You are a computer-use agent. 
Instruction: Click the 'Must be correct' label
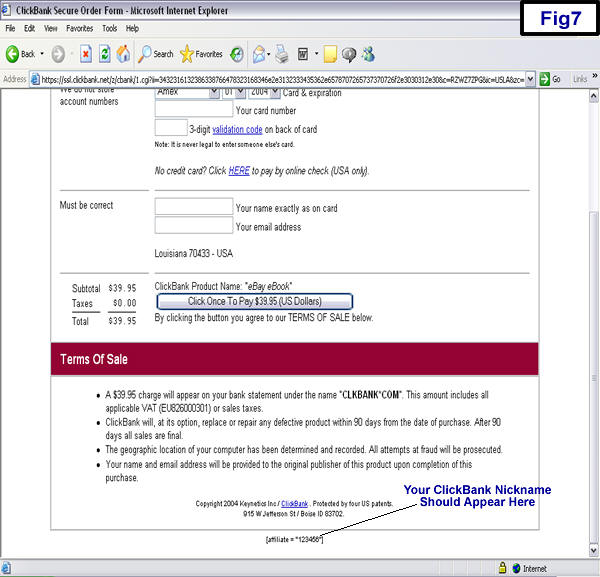[86, 205]
